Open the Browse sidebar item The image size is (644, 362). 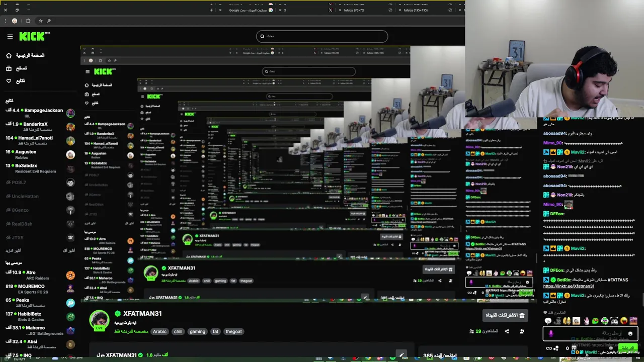coord(16,68)
